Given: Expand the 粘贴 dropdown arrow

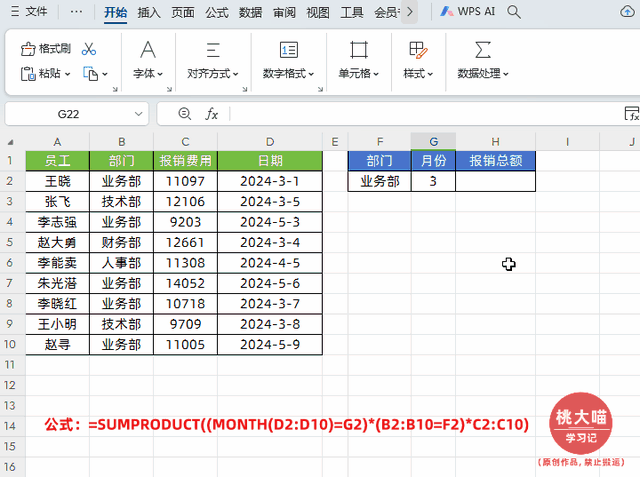Looking at the screenshot, I should [x=67, y=74].
